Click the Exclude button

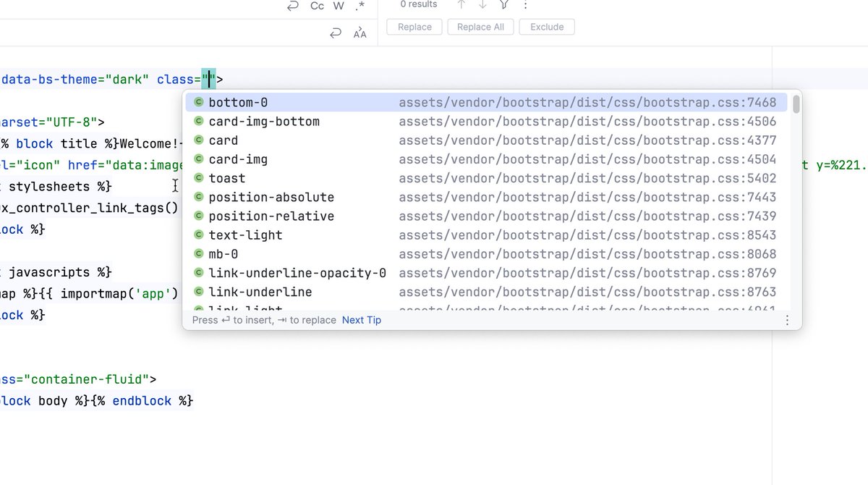(x=547, y=27)
